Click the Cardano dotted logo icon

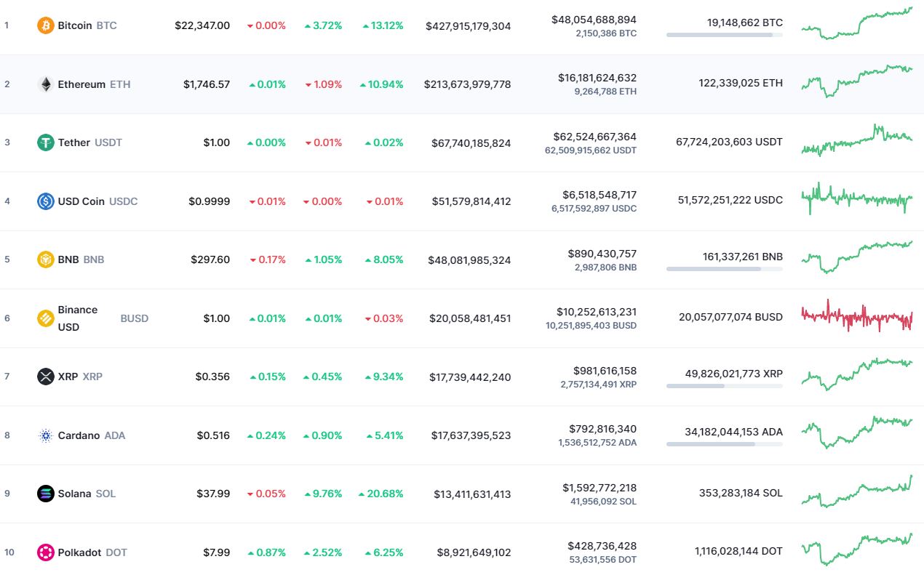[x=46, y=435]
